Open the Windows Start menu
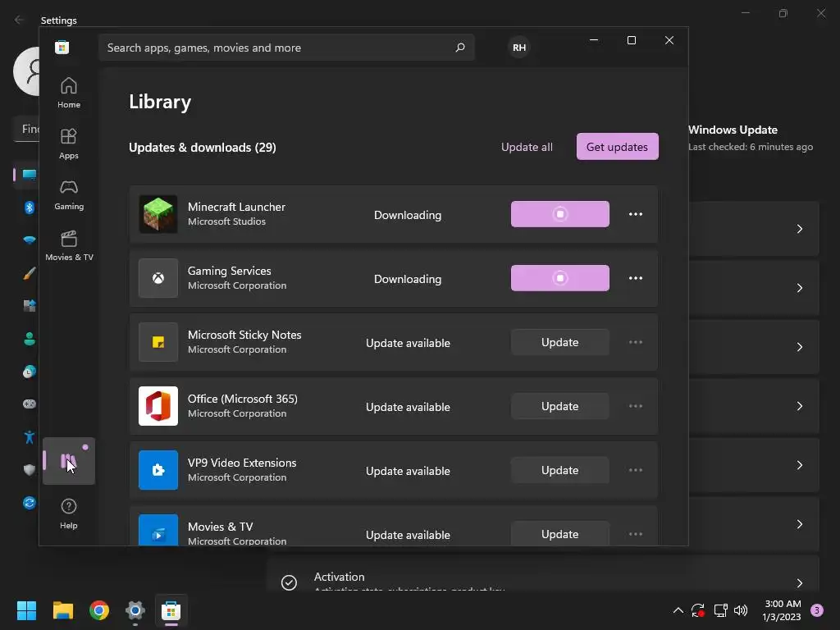Viewport: 840px width, 630px height. tap(26, 610)
